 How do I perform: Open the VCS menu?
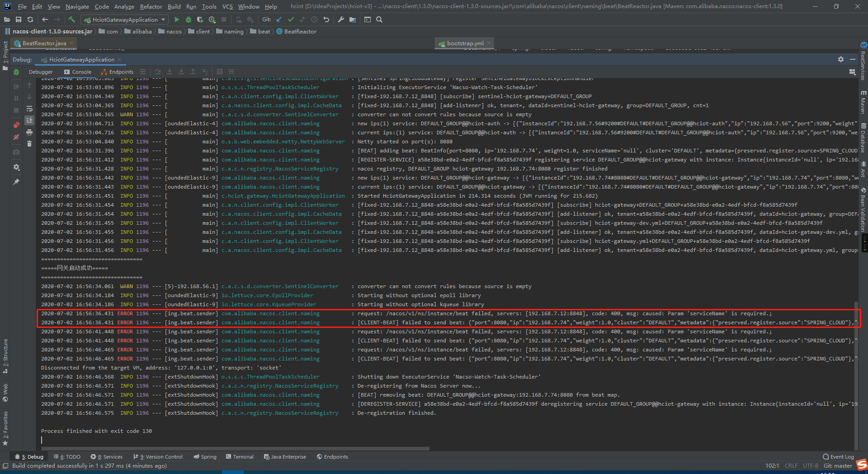[x=227, y=7]
